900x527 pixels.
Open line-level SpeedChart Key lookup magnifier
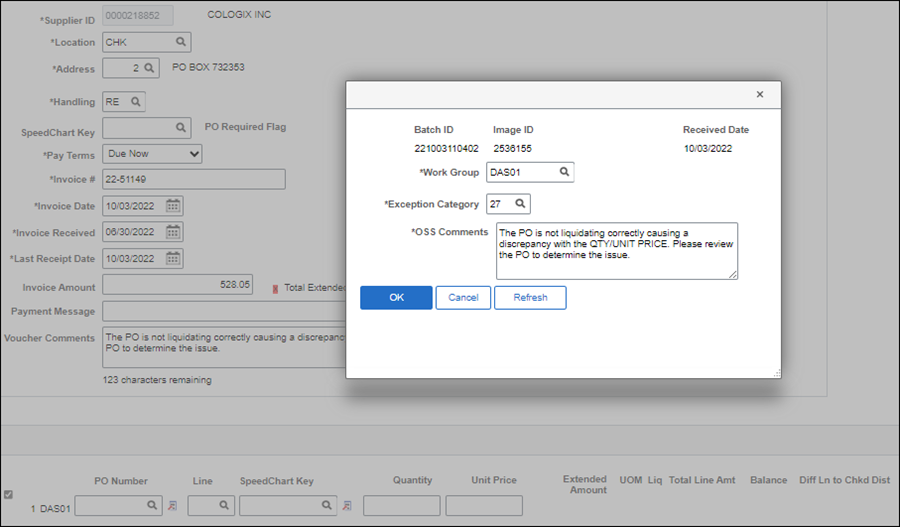pos(327,505)
